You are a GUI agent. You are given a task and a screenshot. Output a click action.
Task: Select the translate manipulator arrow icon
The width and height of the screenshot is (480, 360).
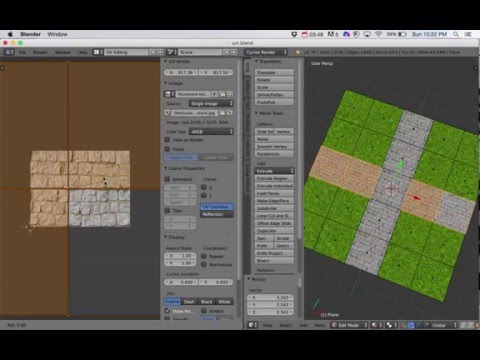(x=412, y=325)
